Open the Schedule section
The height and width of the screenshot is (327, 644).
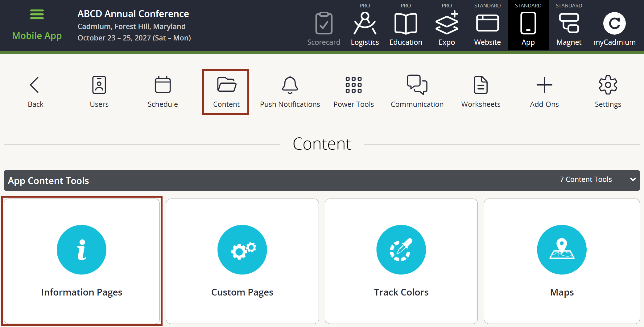(163, 92)
